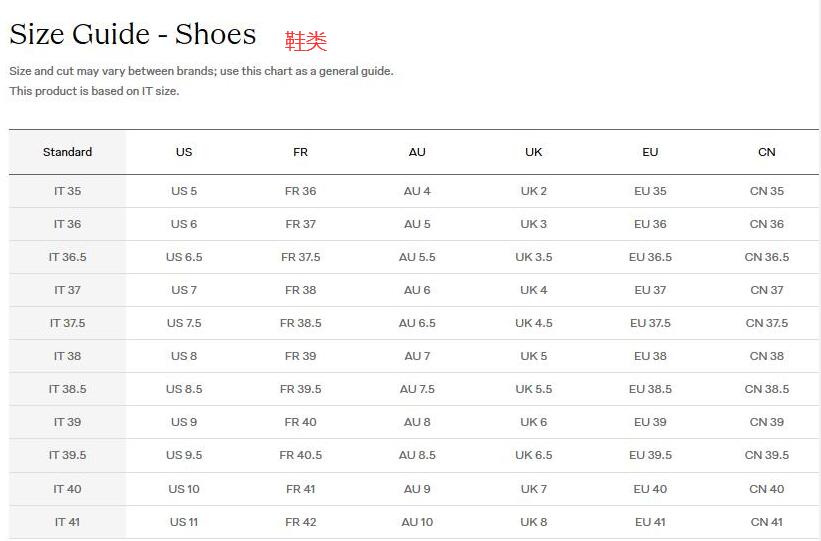Click the EU column header
The height and width of the screenshot is (541, 821).
click(x=650, y=152)
